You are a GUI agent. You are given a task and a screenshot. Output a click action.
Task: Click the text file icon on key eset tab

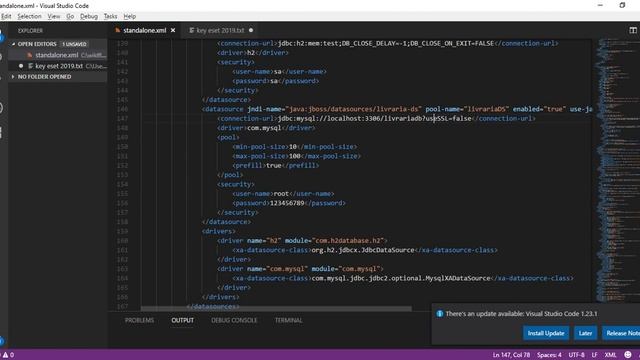coord(191,30)
